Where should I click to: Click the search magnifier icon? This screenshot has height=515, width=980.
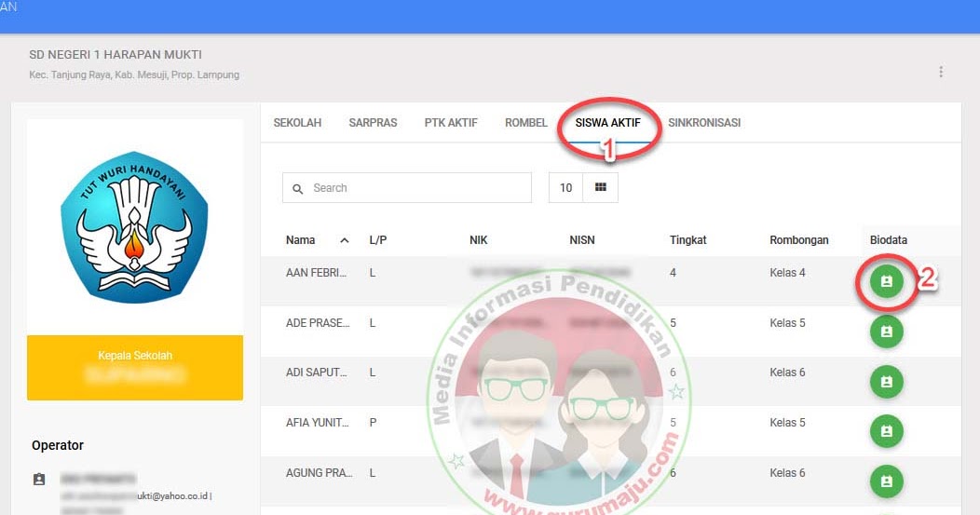(x=298, y=188)
